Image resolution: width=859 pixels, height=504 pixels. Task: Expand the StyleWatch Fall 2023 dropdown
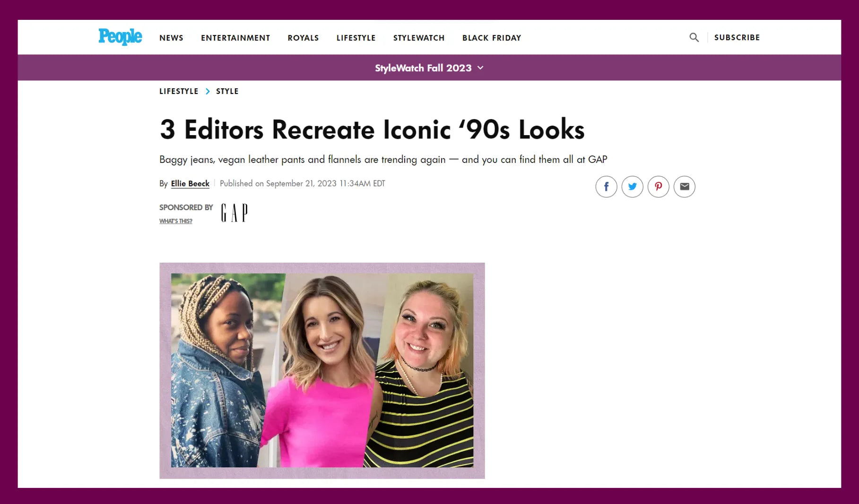tap(429, 68)
